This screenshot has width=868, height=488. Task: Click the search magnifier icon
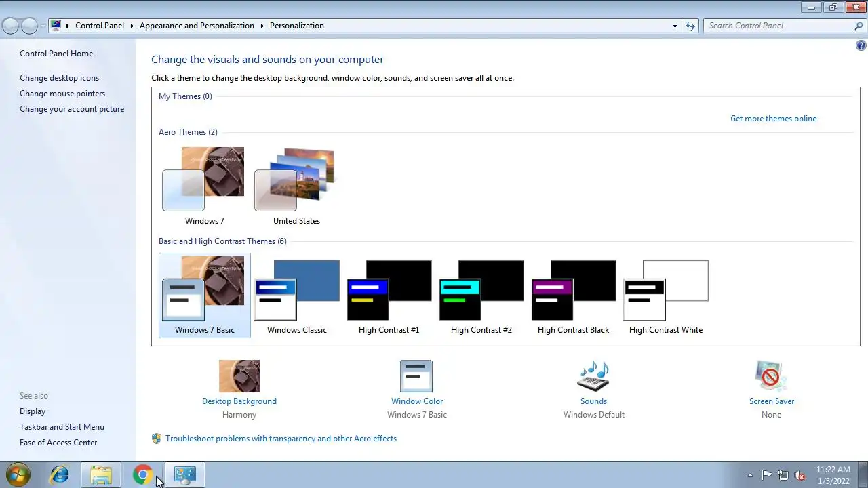click(x=859, y=26)
